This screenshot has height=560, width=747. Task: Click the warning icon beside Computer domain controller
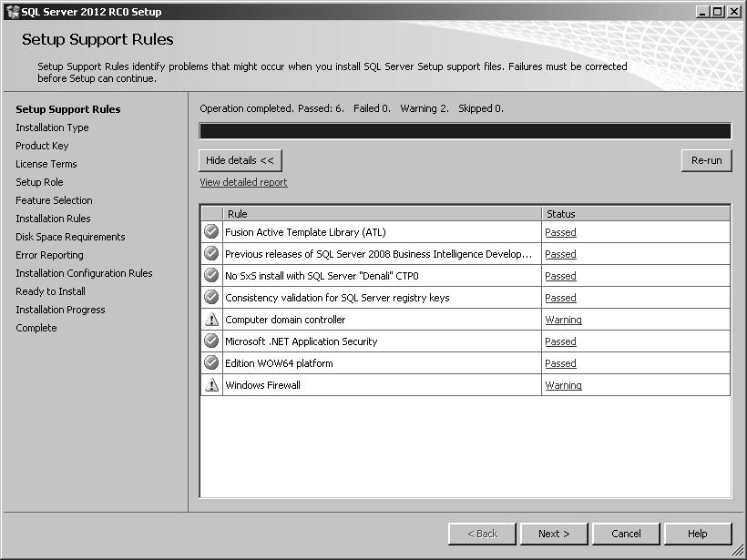(211, 319)
